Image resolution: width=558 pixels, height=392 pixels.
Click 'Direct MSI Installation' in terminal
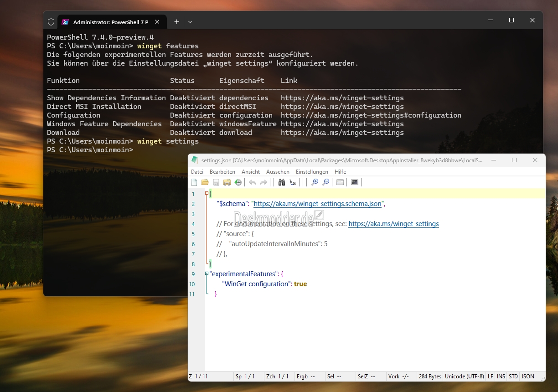94,107
